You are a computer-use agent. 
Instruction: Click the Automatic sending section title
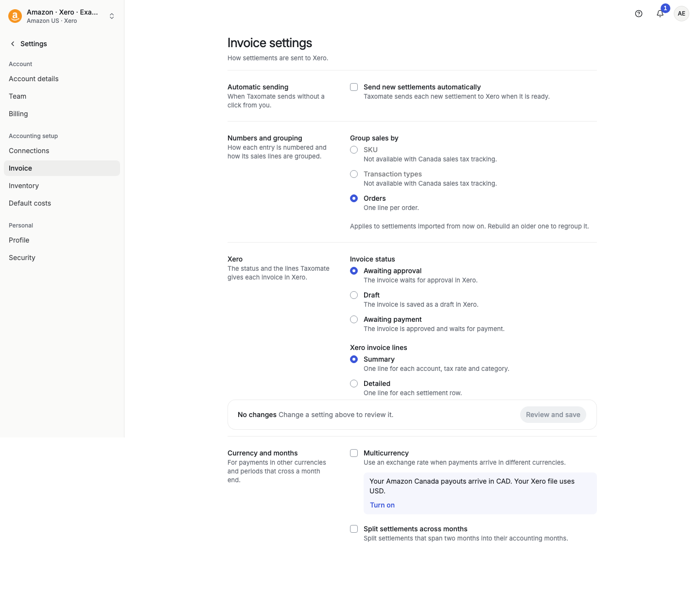pyautogui.click(x=258, y=87)
